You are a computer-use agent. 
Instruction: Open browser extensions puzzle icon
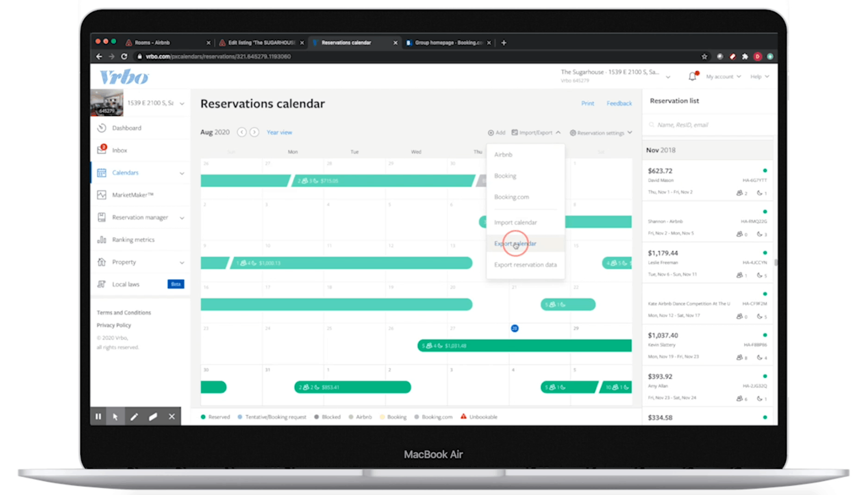[x=745, y=56]
